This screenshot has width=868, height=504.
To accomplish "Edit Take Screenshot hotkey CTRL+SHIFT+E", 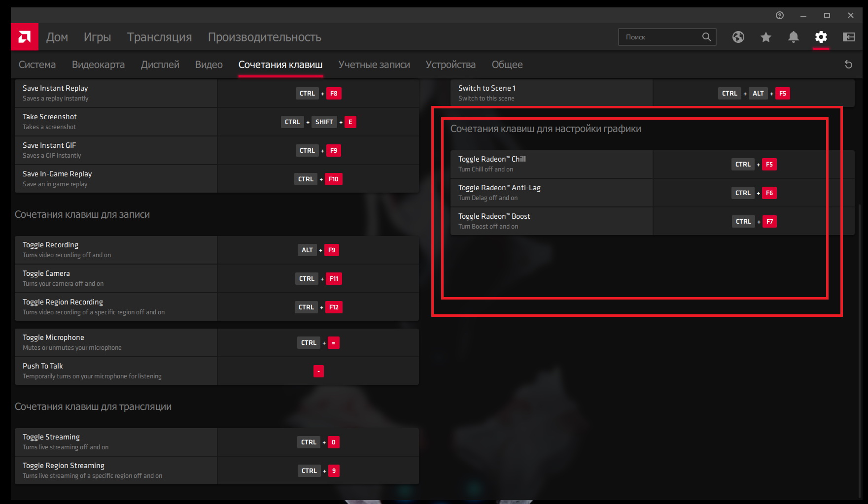I will coord(318,122).
